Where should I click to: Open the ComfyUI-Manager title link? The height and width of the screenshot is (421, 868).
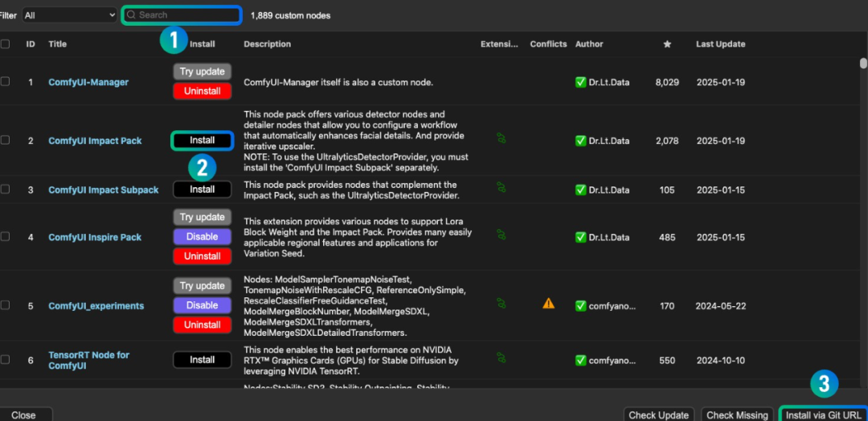(88, 83)
